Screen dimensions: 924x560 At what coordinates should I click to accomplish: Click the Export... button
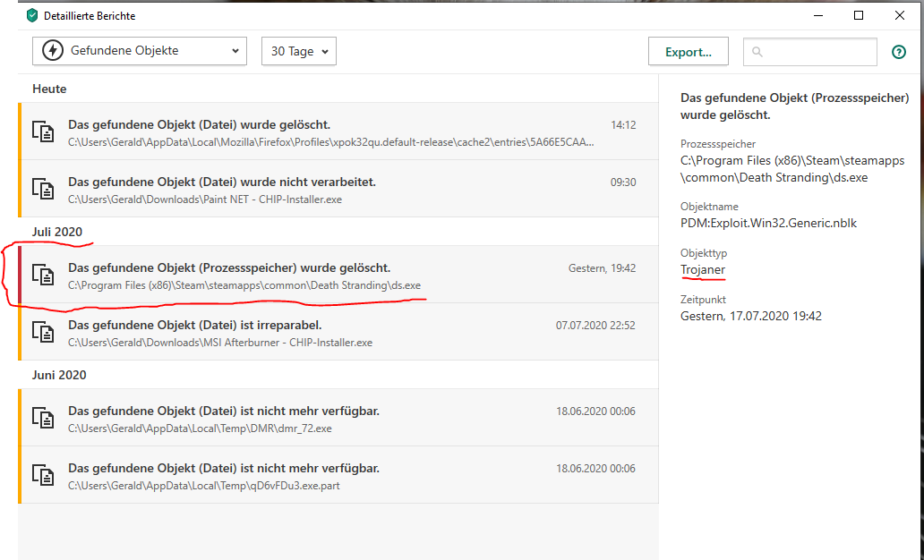pyautogui.click(x=689, y=52)
